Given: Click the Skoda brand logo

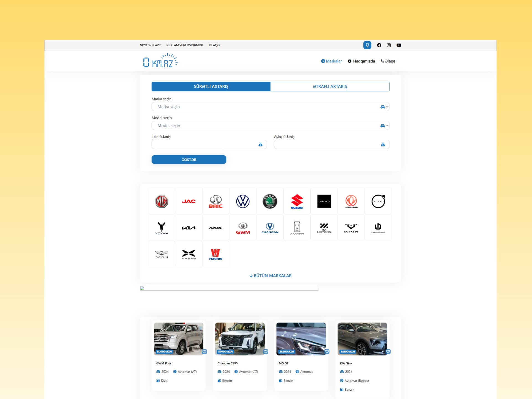Looking at the screenshot, I should [x=270, y=201].
